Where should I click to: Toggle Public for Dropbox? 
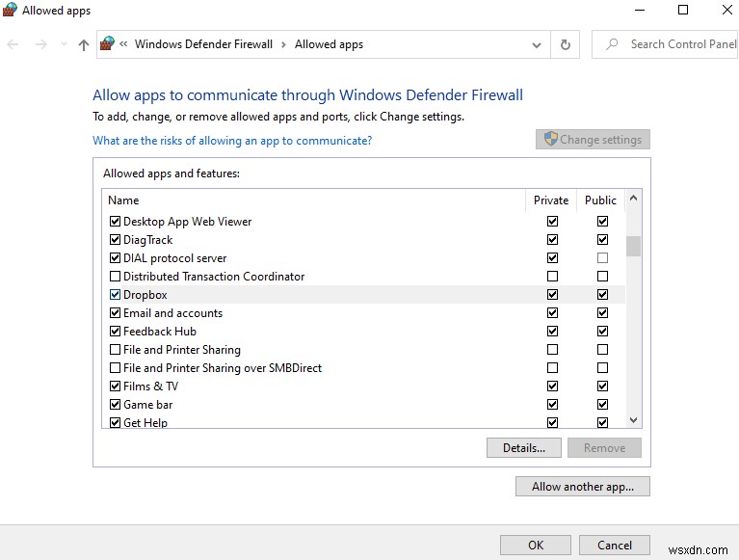click(602, 295)
